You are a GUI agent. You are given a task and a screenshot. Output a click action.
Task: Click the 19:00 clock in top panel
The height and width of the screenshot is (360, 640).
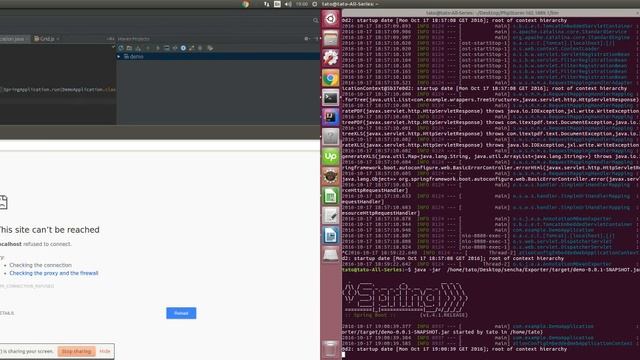click(302, 4)
